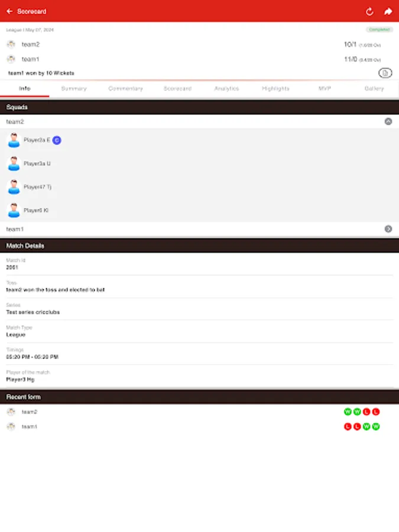Click team2 logo in Recent form

11,412
